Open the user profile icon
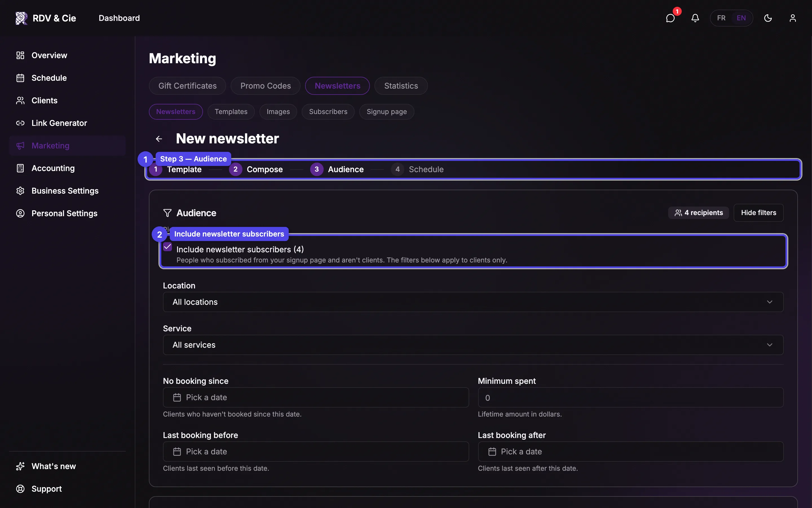The height and width of the screenshot is (508, 812). coord(793,18)
